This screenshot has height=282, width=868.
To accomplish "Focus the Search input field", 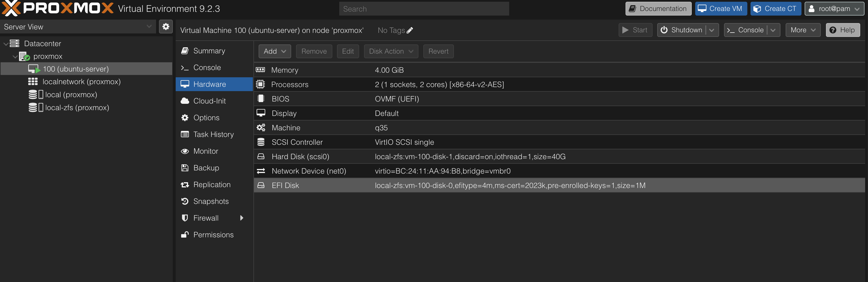I will click(424, 9).
